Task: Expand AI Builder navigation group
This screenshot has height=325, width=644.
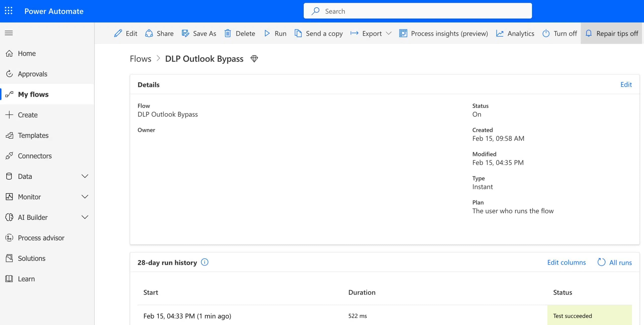Action: 85,217
